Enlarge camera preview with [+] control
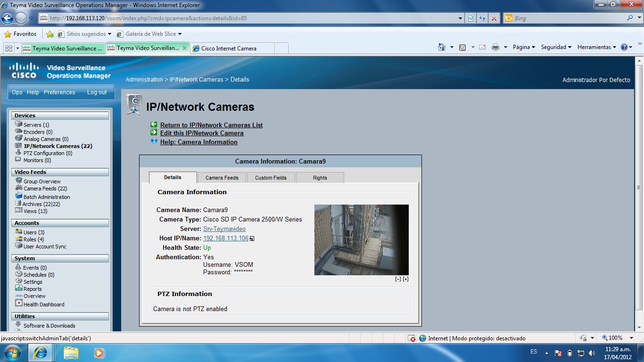644x362 pixels. (x=405, y=279)
